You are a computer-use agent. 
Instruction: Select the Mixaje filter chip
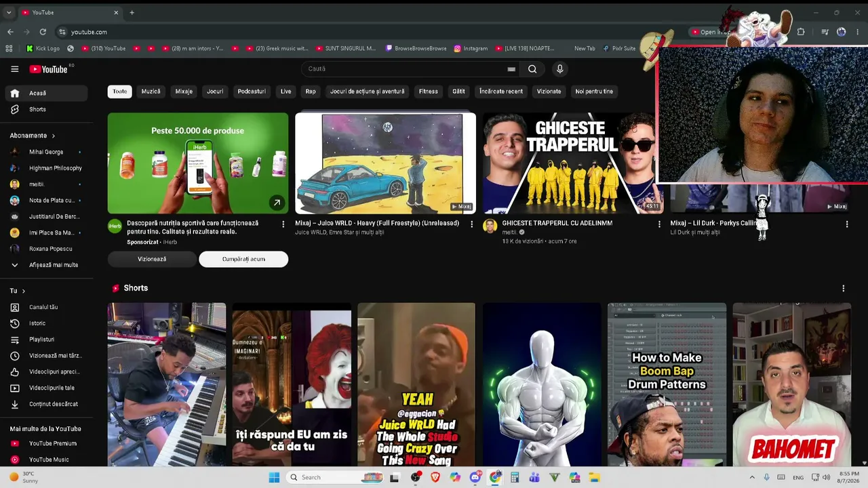coord(184,91)
